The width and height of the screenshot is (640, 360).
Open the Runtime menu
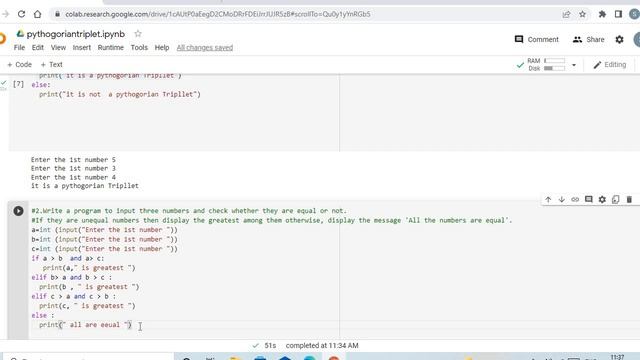[111, 47]
